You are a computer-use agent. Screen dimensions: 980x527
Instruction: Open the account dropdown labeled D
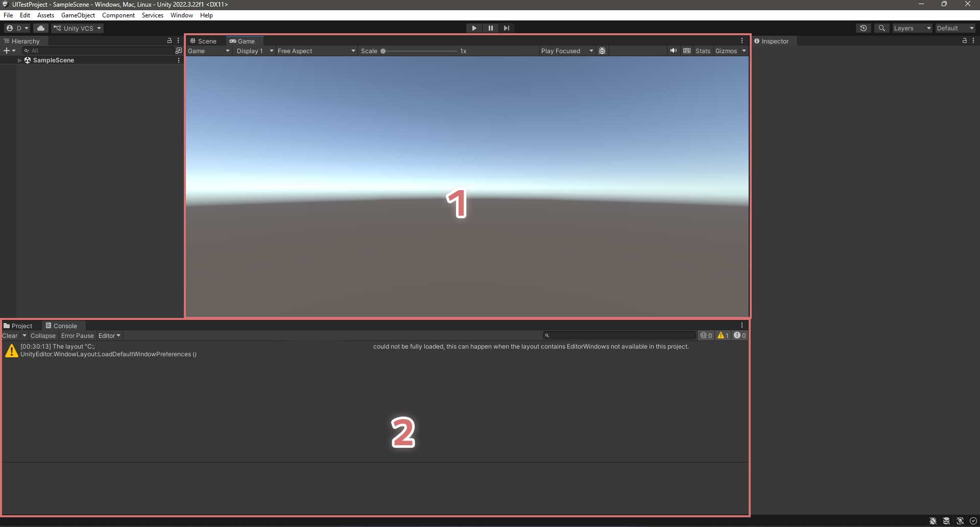17,28
